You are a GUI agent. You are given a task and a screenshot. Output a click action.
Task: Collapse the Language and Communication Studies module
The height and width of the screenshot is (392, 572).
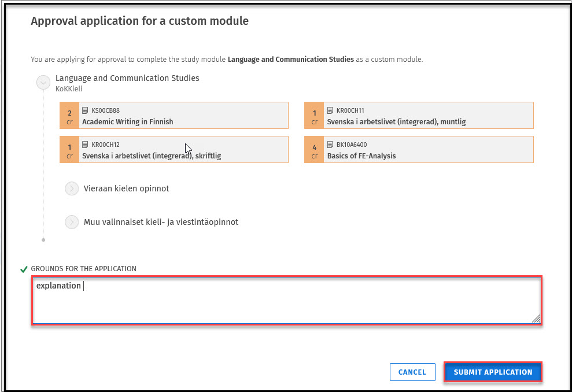coord(43,82)
